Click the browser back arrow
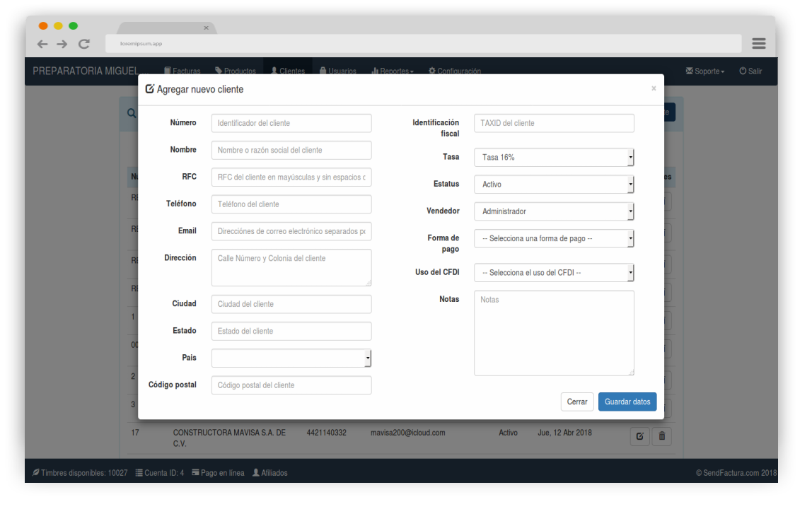812x509 pixels. (42, 44)
